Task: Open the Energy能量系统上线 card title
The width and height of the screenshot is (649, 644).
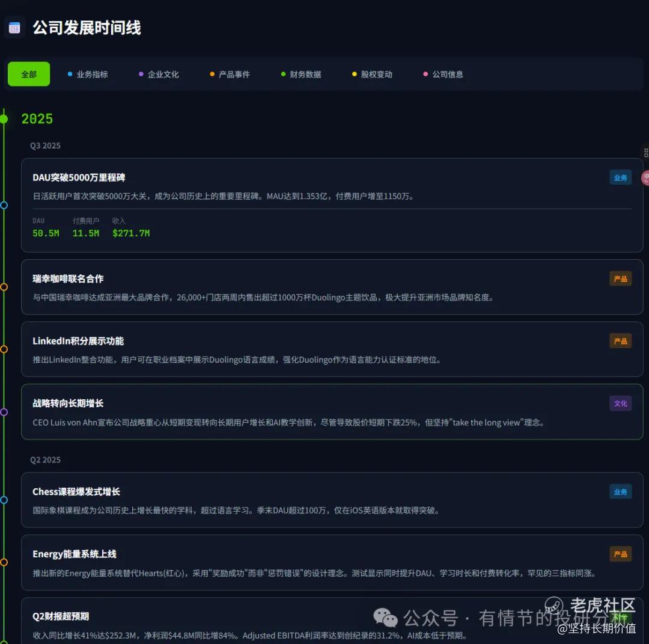Action: [x=75, y=554]
